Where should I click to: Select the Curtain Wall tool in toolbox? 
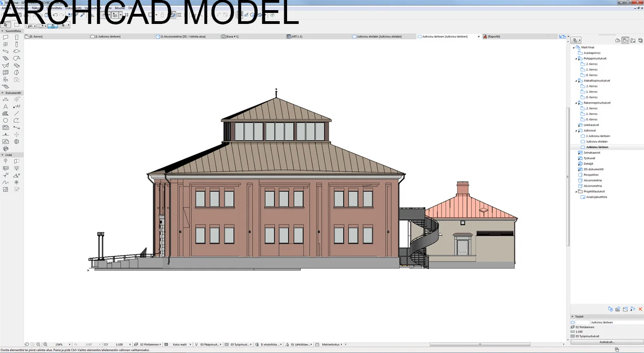pos(6,72)
